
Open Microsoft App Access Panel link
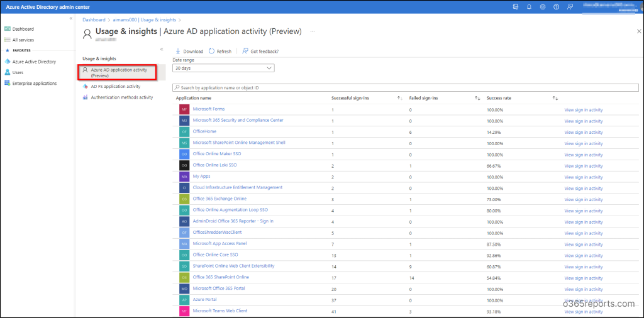click(x=219, y=243)
